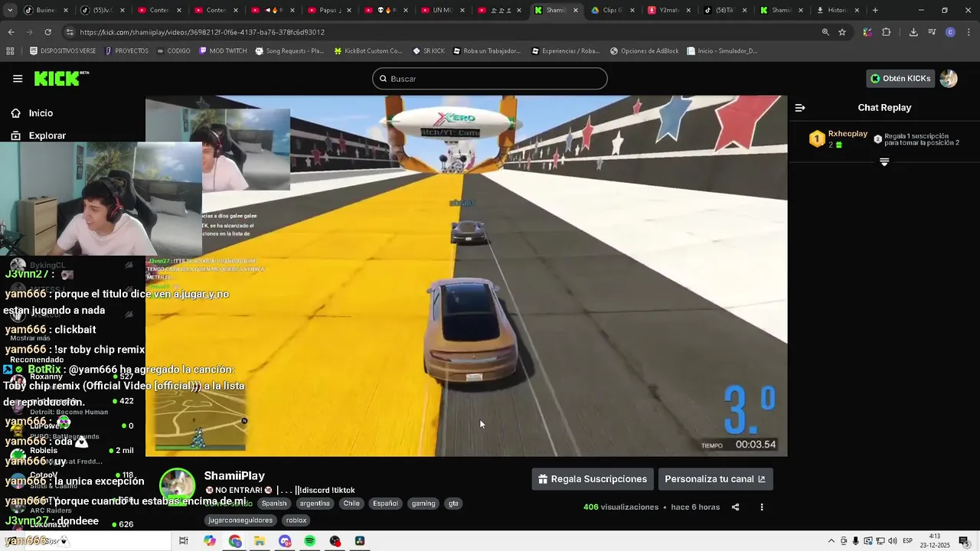Open the Chrome three-dot menu
The width and height of the screenshot is (980, 551).
969,32
